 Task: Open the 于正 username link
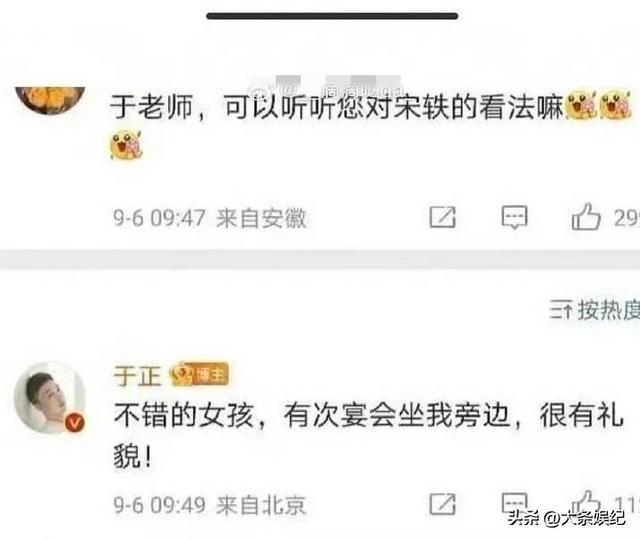pyautogui.click(x=137, y=375)
